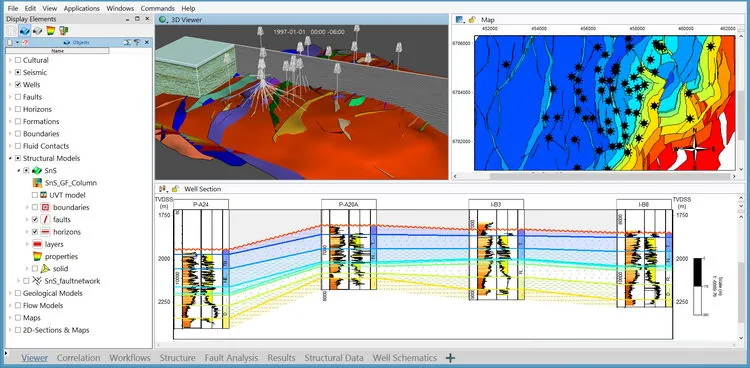Click the compass rose on the Map
This screenshot has height=368, width=750.
tap(695, 149)
